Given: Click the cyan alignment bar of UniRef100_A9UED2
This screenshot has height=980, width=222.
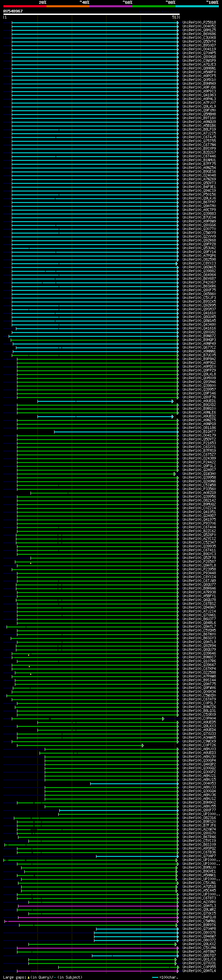Looking at the screenshot, I should [x=105, y=416].
